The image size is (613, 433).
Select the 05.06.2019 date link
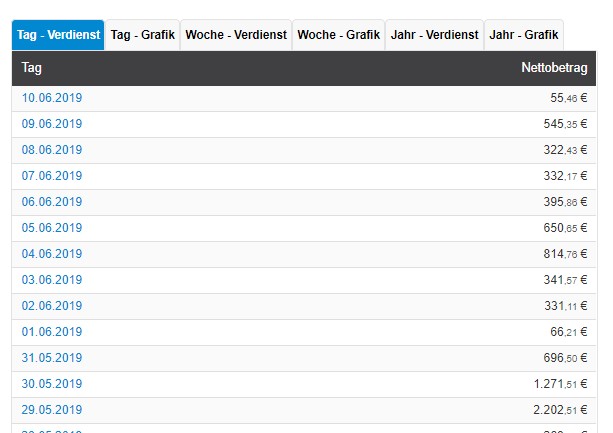coord(52,228)
